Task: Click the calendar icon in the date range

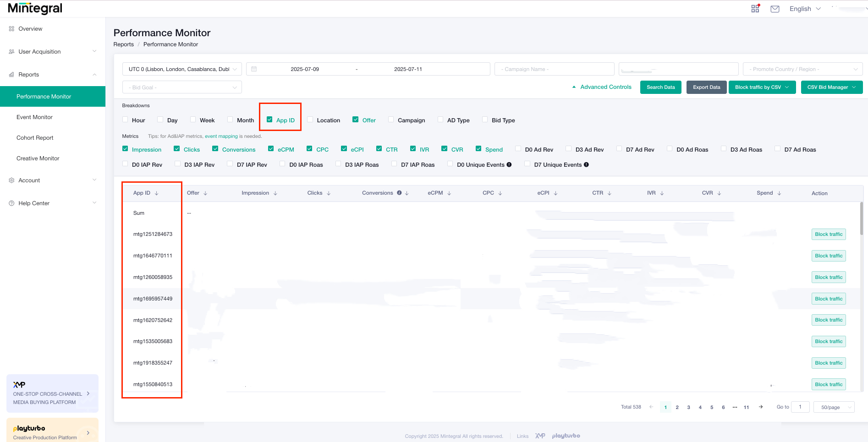Action: [x=255, y=69]
